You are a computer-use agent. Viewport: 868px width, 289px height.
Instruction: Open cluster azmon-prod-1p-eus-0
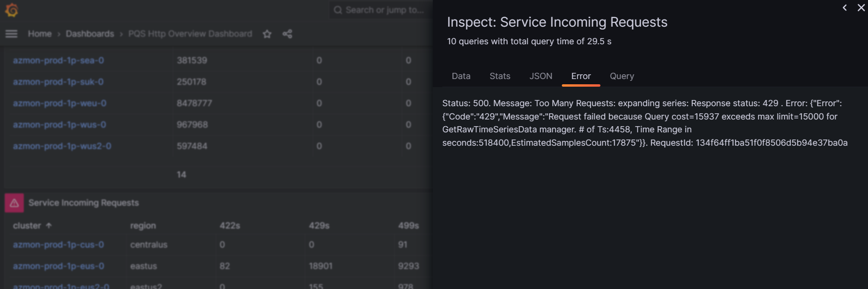point(59,266)
